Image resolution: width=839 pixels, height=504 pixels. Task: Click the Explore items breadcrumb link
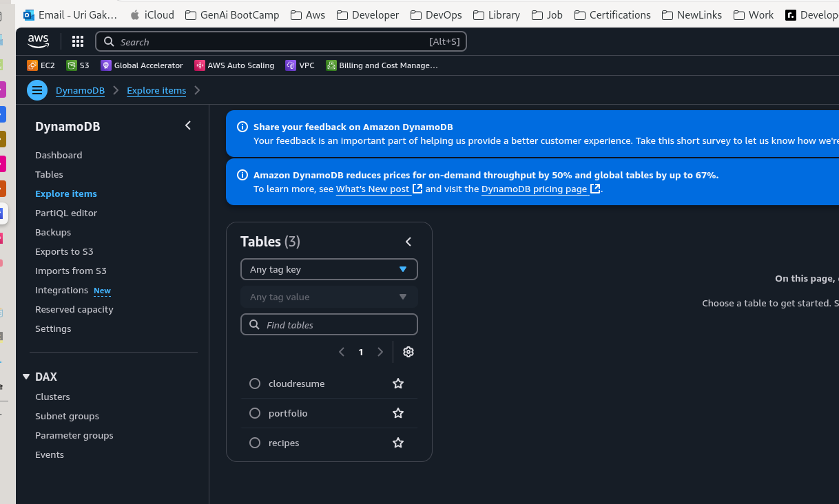click(x=156, y=90)
